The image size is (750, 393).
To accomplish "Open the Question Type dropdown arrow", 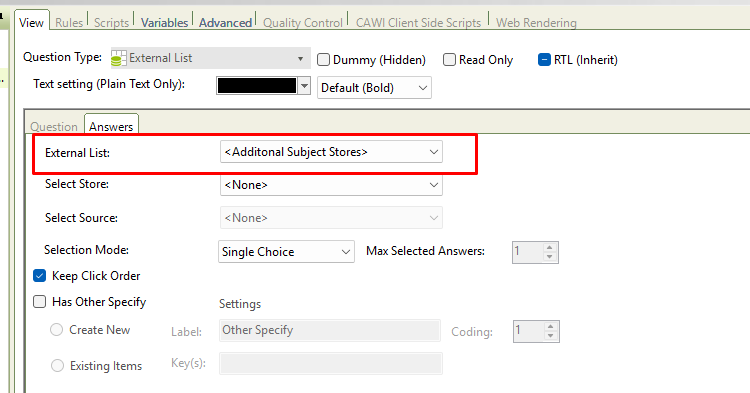I will point(300,59).
